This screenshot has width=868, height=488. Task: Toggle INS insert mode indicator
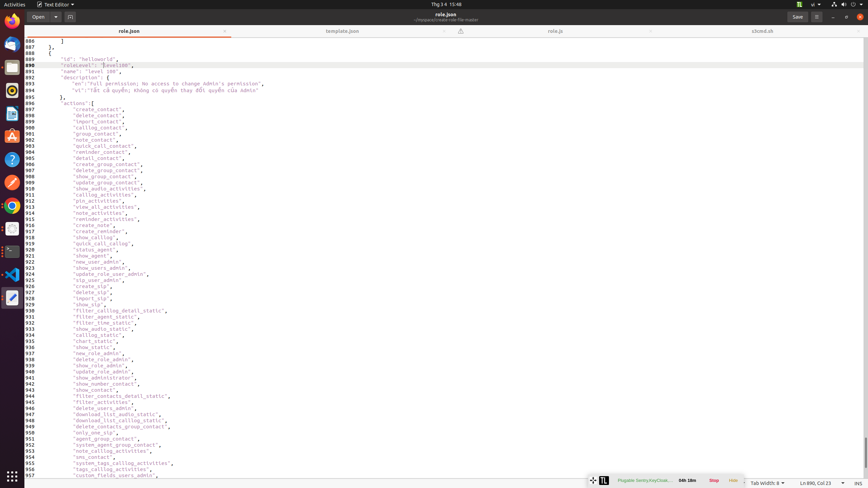[x=858, y=483]
